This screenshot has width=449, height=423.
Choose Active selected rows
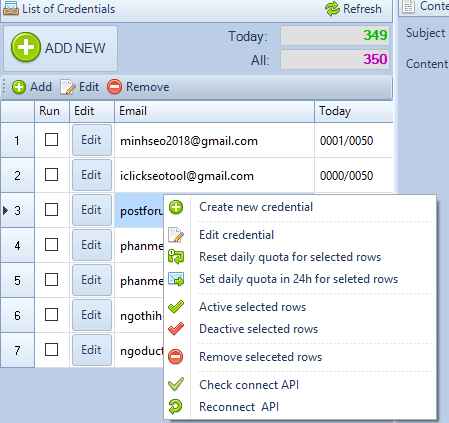pyautogui.click(x=300, y=307)
